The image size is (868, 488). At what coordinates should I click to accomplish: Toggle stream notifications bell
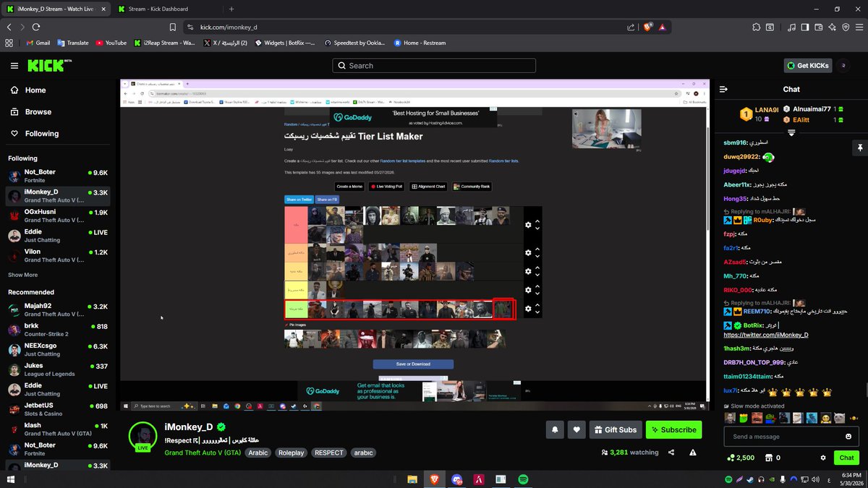pos(555,429)
